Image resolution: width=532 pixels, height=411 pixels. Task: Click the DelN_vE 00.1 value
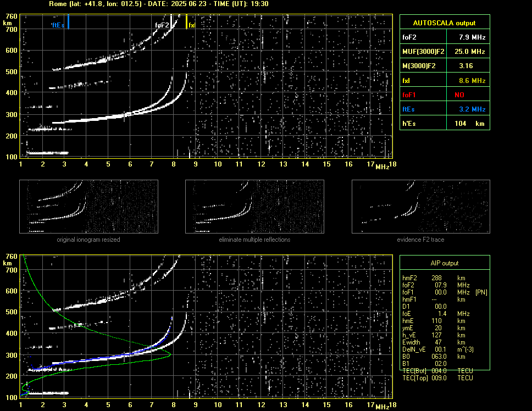[441, 349]
